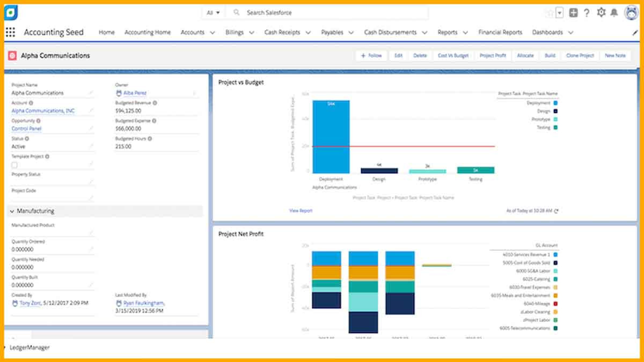Click the favorites star icon

550,12
